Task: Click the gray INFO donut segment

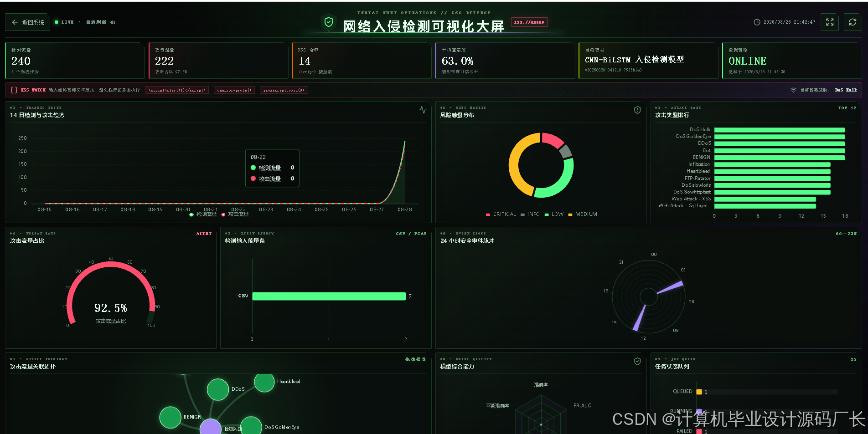Action: [566, 151]
